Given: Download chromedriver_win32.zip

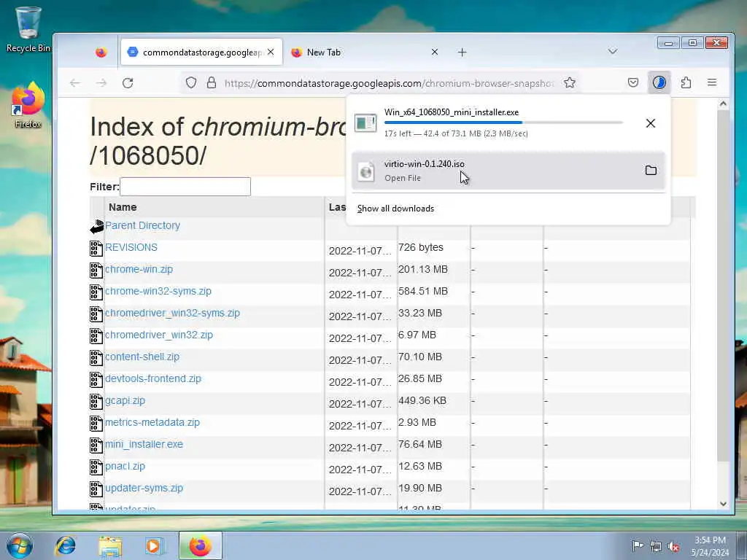Looking at the screenshot, I should 158,335.
